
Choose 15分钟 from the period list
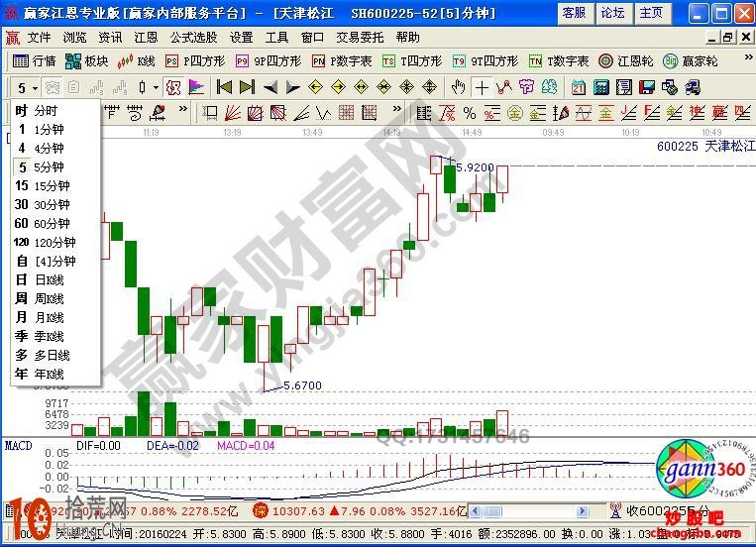tap(55, 185)
